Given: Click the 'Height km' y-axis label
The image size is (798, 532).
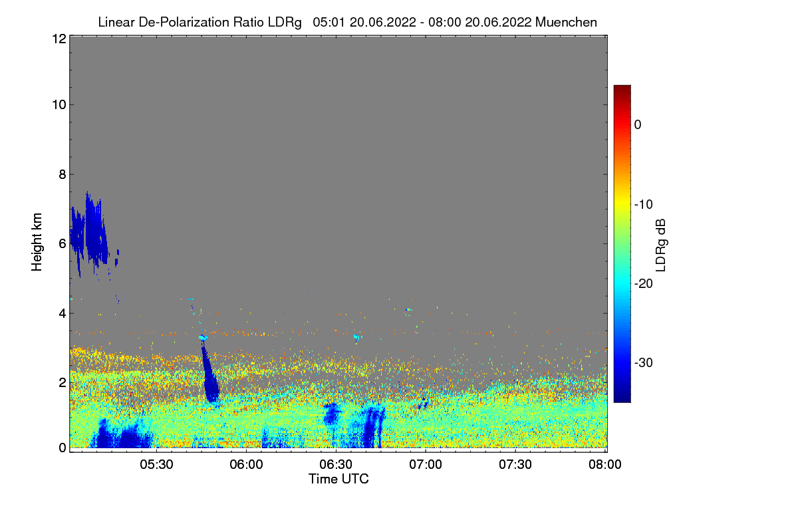Looking at the screenshot, I should coord(37,242).
